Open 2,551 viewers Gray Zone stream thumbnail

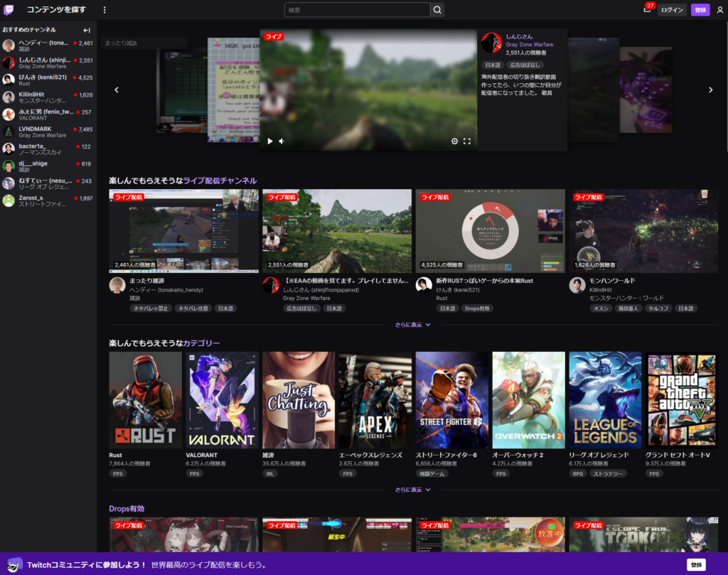coord(337,231)
